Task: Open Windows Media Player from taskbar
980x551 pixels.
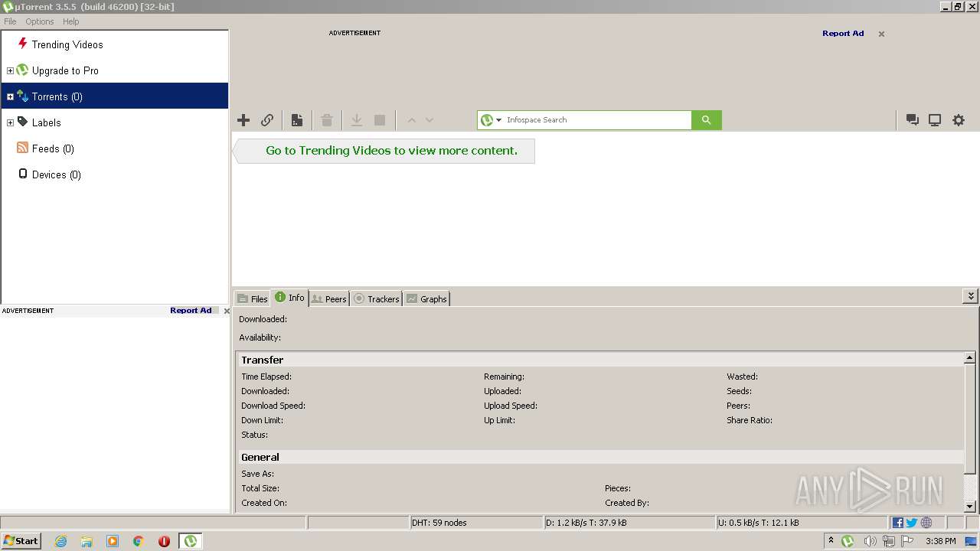Action: (113, 541)
